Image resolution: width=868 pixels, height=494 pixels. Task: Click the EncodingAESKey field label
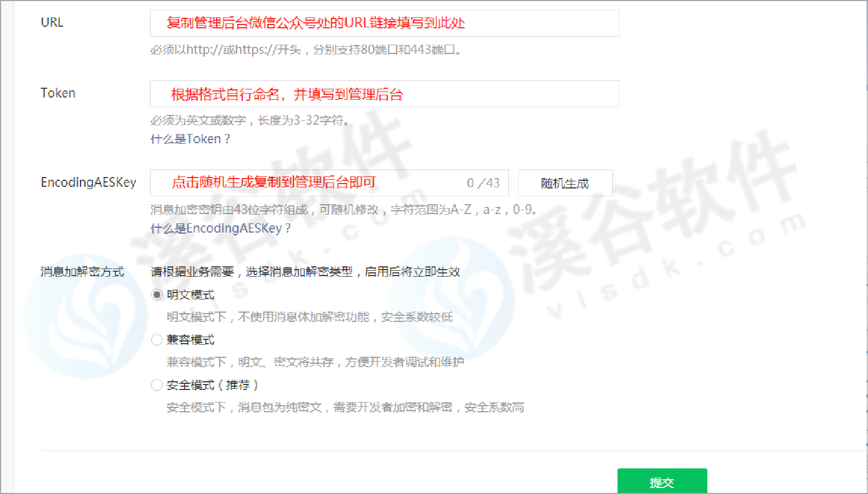coord(88,182)
